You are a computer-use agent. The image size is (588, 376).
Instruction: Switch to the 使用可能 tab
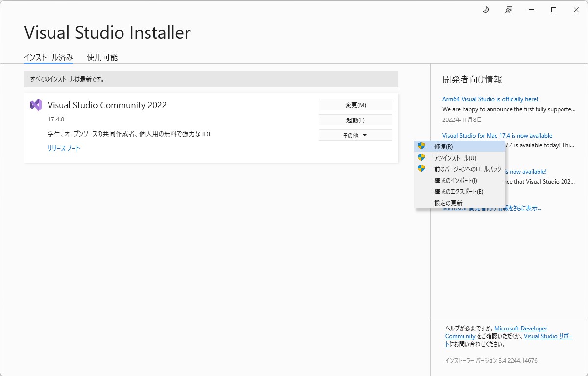point(102,57)
